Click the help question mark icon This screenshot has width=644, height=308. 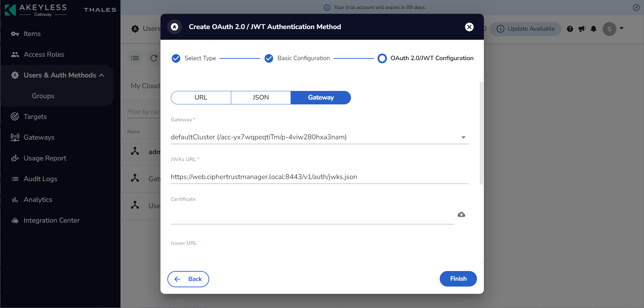[570, 29]
